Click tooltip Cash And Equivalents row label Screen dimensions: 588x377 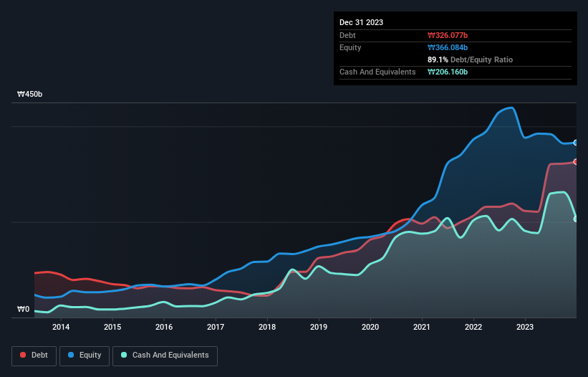[x=377, y=72]
